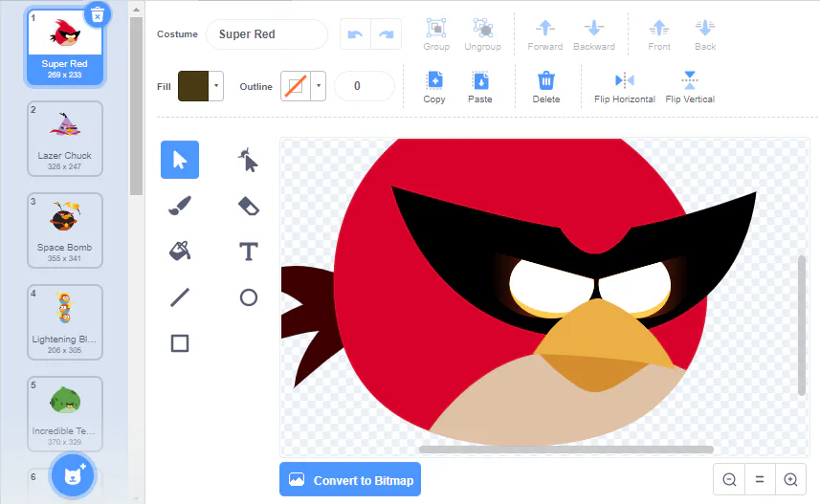
Task: Select the Lazer Chuck costume thumbnail
Action: [x=65, y=139]
